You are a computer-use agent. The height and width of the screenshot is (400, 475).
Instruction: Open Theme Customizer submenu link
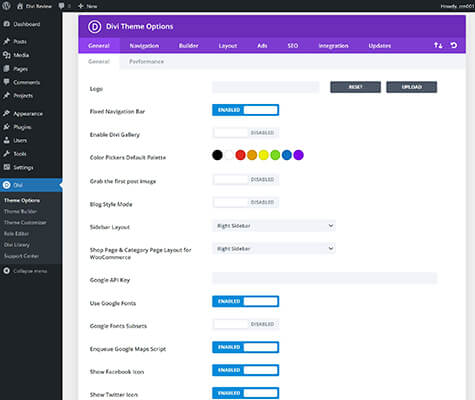(25, 222)
